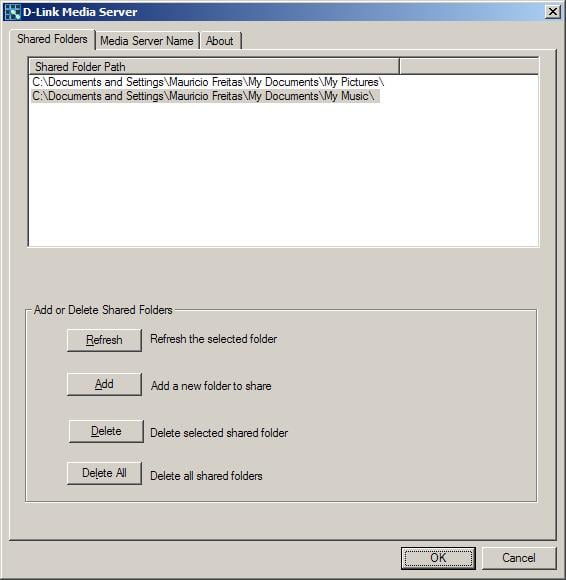Click the D-Link Media Server title bar icon
Screen dimensions: 566x580
13,12
